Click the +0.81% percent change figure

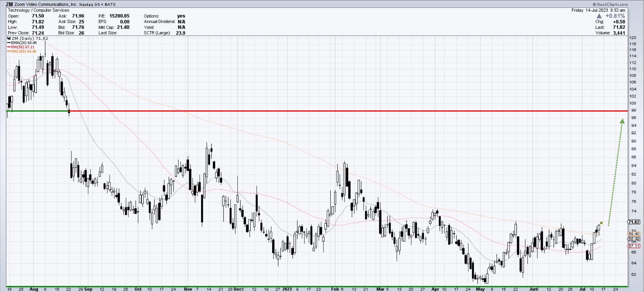coord(615,16)
